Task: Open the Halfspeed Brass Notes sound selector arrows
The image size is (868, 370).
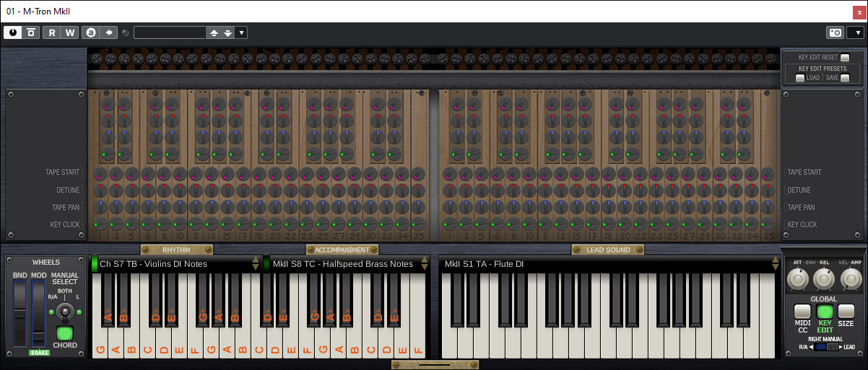Action: [x=428, y=264]
